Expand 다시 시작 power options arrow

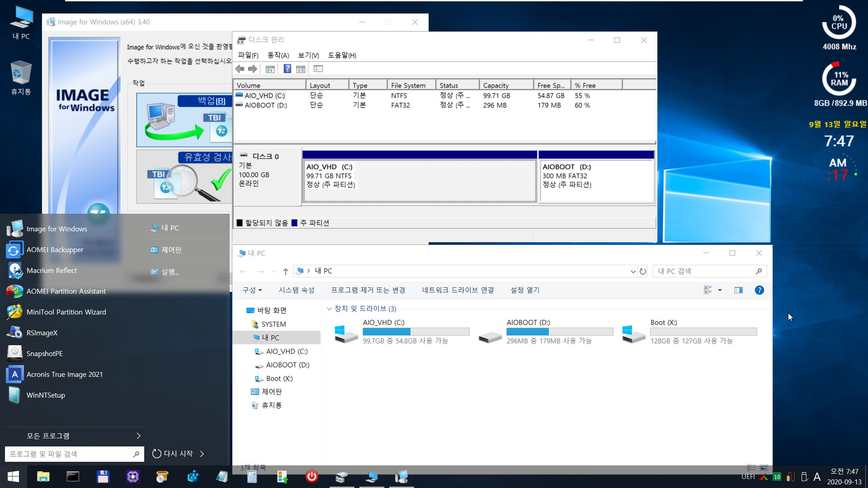[202, 454]
